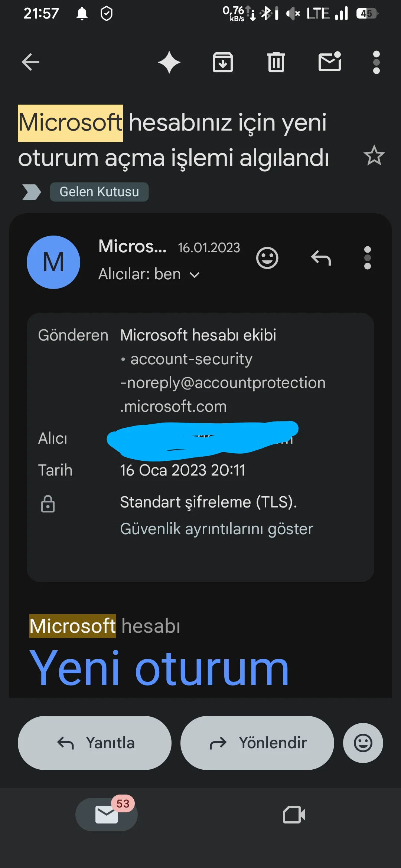
Task: Mark email as unread
Action: (330, 62)
